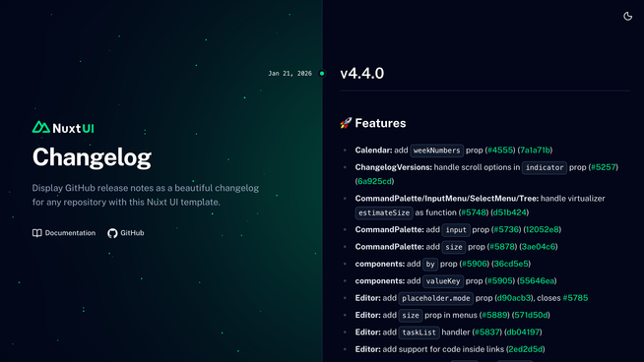Click the input code tag

[x=456, y=230]
